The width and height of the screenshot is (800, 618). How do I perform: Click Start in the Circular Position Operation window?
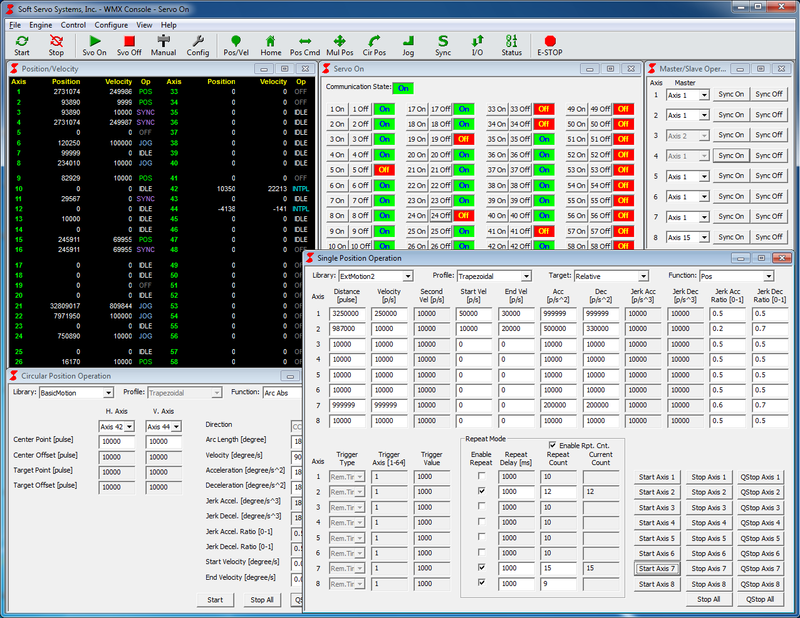point(215,600)
